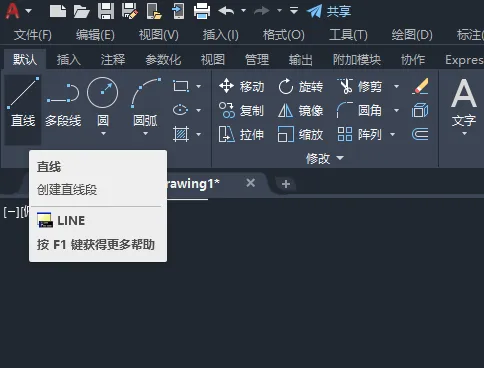This screenshot has height=368, width=484.
Task: Select the 多段线 polyline tool
Action: coord(63,105)
